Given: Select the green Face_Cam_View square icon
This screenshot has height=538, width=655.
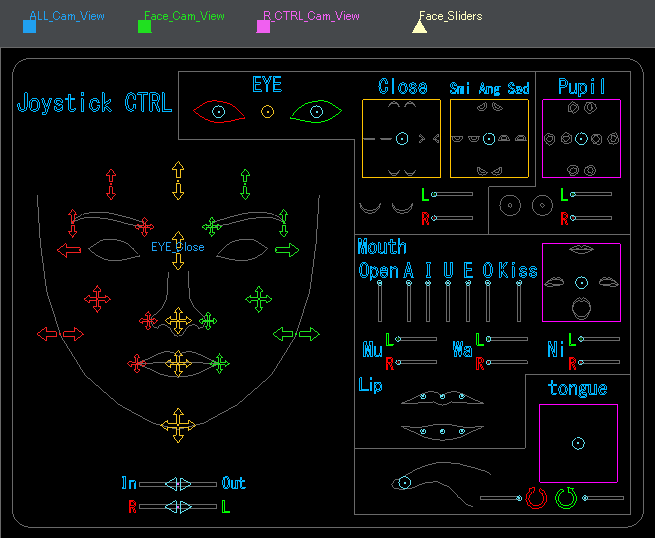Looking at the screenshot, I should tap(145, 26).
